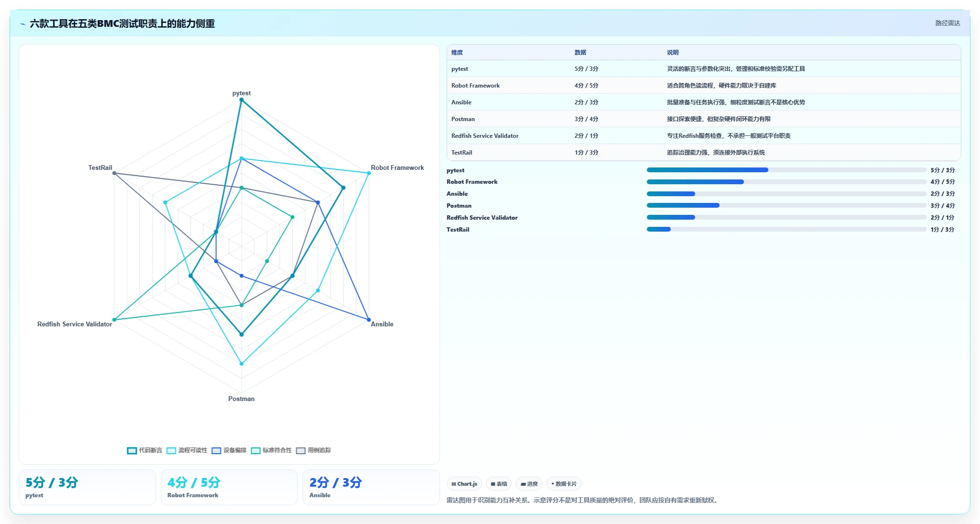Select the 表格 chip
The height and width of the screenshot is (524, 980).
tap(499, 484)
